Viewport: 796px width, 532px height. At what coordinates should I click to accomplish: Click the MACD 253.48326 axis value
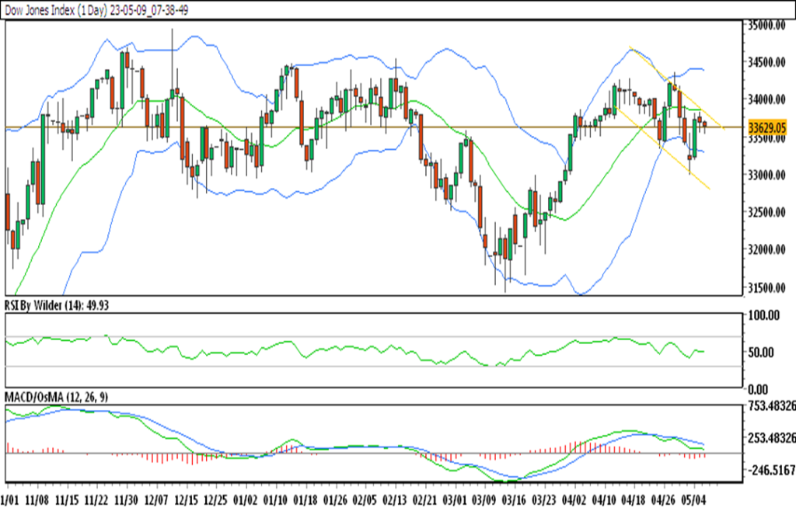click(772, 438)
